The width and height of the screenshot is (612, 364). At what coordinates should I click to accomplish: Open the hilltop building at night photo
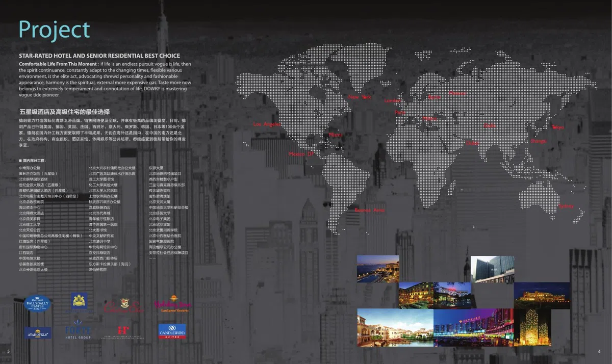542,295
